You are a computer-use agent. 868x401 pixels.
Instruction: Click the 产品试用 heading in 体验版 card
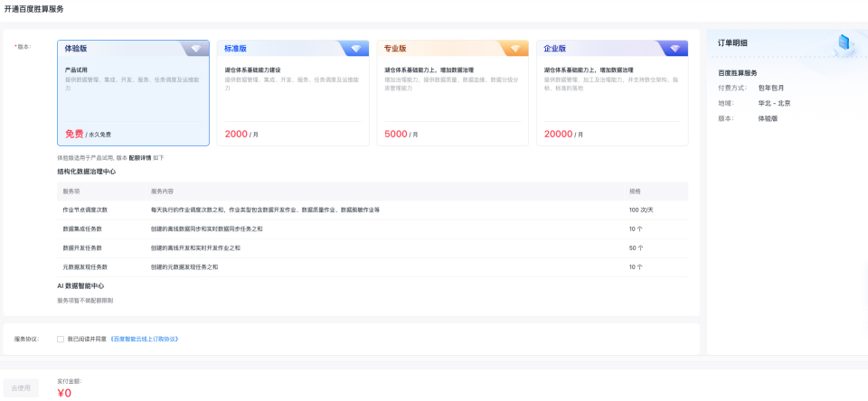[x=76, y=70]
